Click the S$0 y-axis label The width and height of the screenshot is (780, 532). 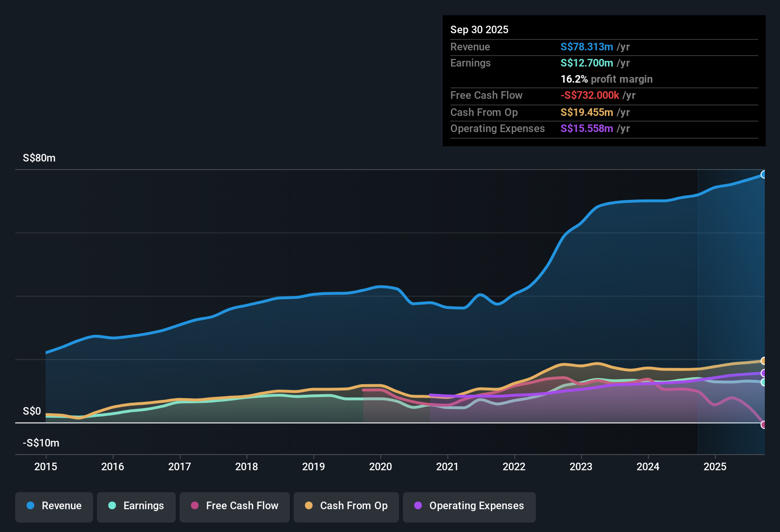32,411
